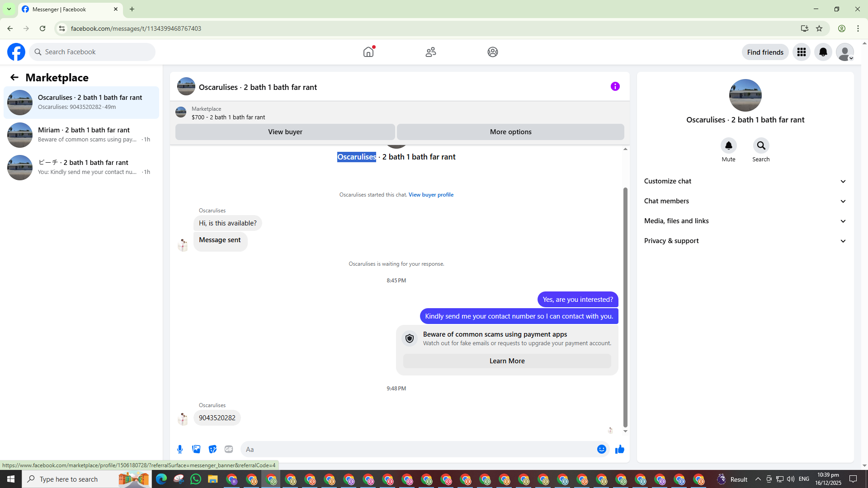Click the Marketplace listing banner title
The width and height of the screenshot is (868, 488).
click(228, 117)
